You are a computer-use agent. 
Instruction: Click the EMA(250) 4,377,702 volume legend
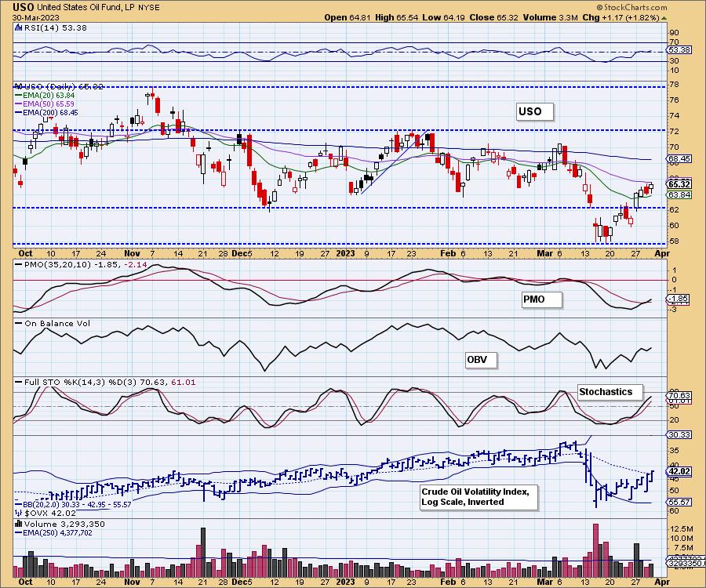tap(53, 532)
